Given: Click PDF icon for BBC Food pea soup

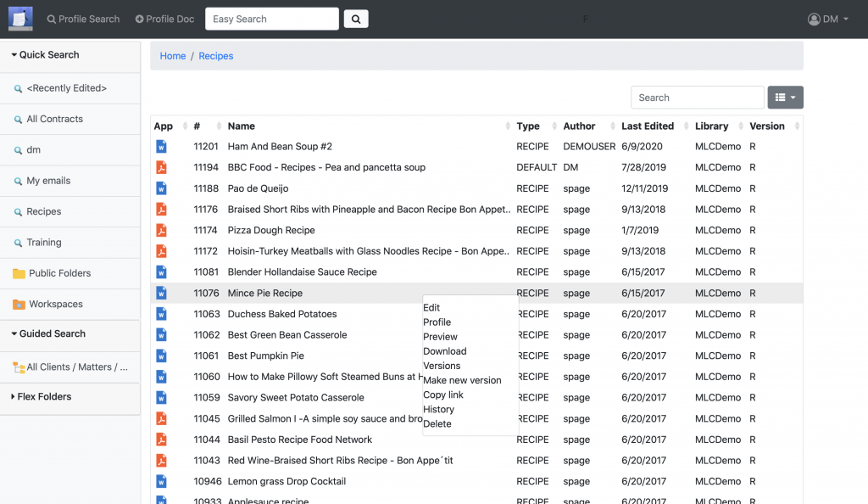Looking at the screenshot, I should (x=161, y=167).
